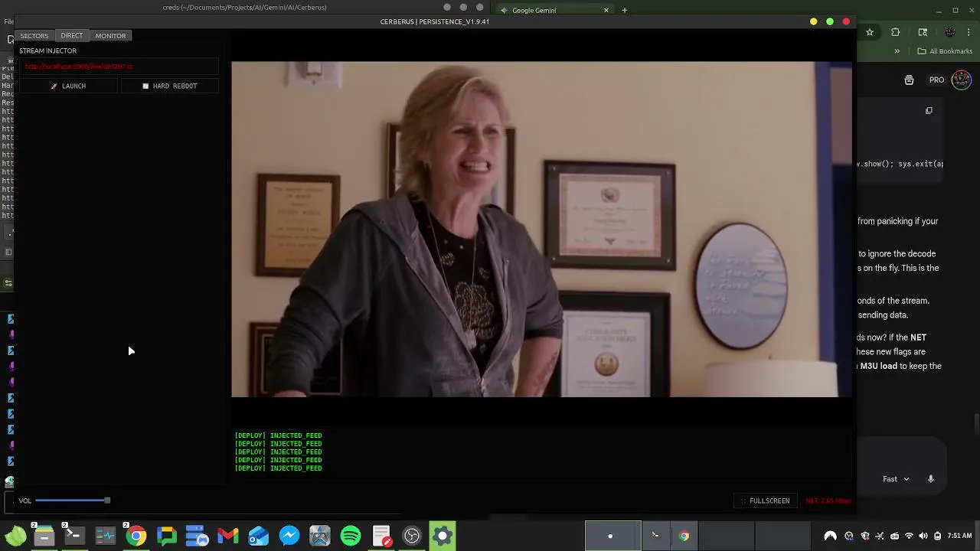Open the file manager in the taskbar

pos(44,536)
